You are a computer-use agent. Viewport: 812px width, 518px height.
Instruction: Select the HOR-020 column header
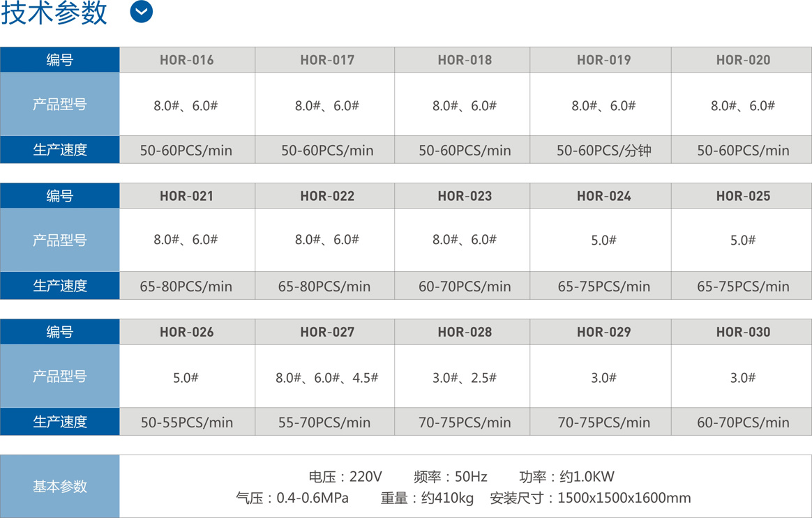pos(743,60)
